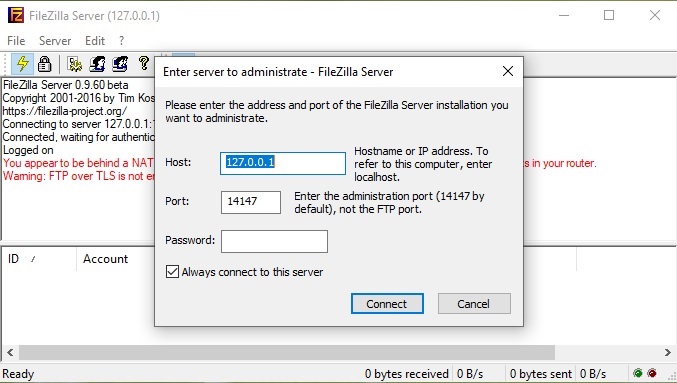Close the Enter server dialog
This screenshot has width=677, height=383.
pos(508,71)
